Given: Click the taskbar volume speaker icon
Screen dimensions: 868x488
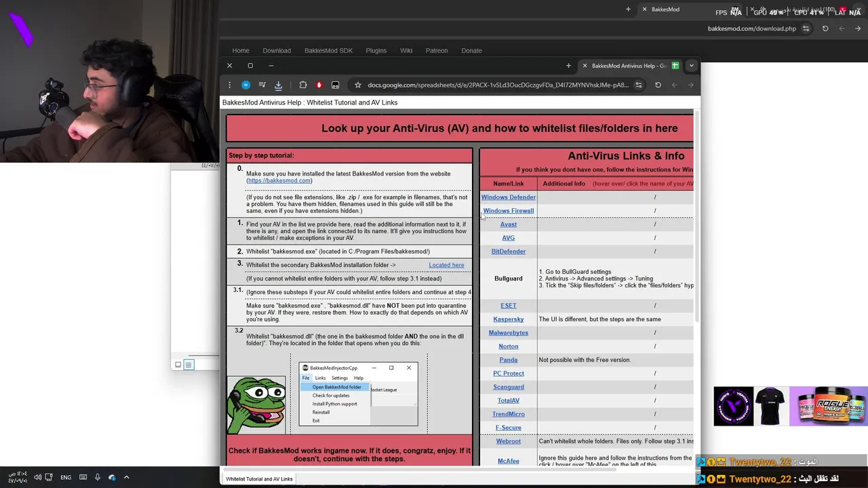Looking at the screenshot, I should point(38,477).
